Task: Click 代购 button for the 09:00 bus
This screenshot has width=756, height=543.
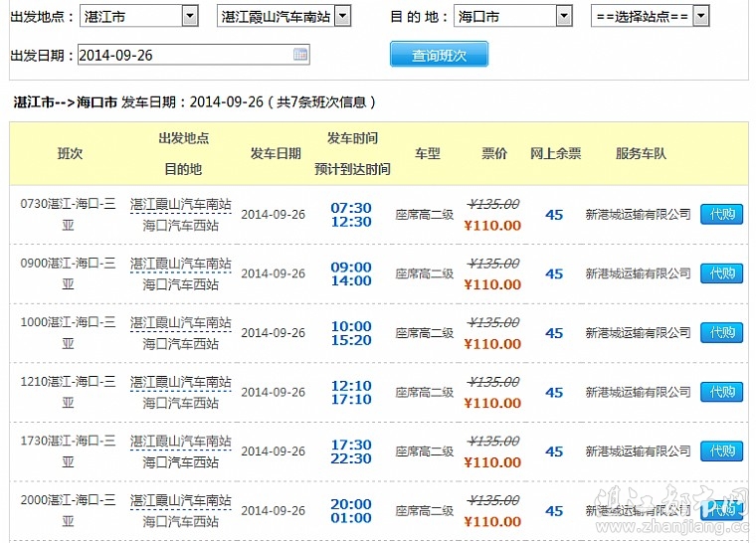Action: 721,273
